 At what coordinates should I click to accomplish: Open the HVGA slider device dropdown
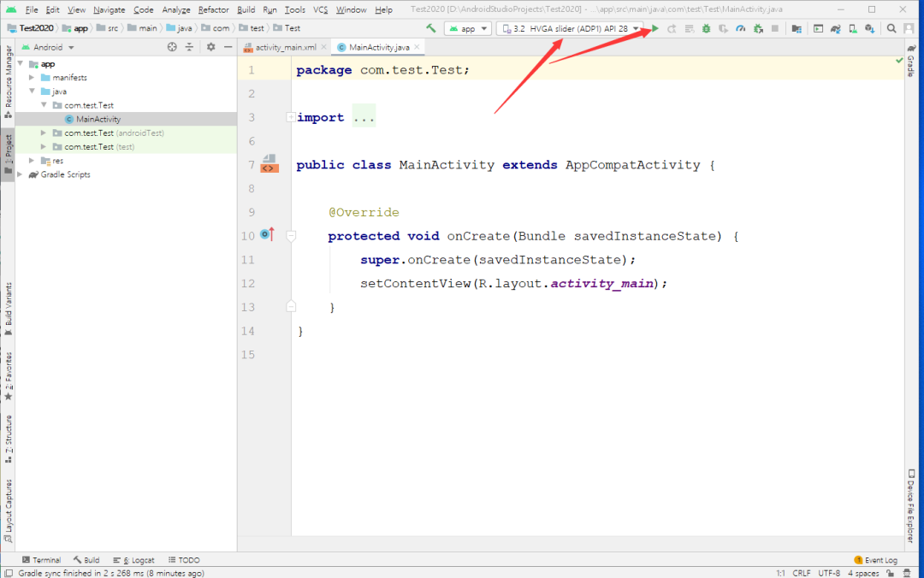point(570,28)
